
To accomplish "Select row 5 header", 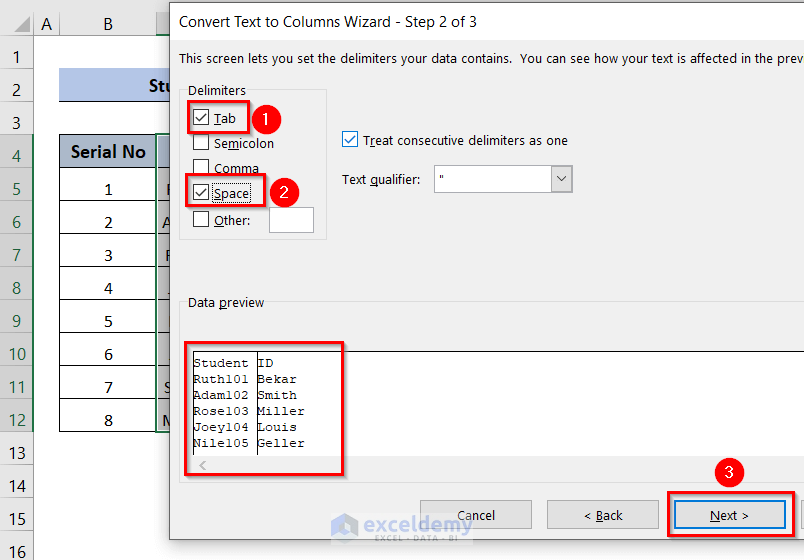I will pyautogui.click(x=17, y=189).
